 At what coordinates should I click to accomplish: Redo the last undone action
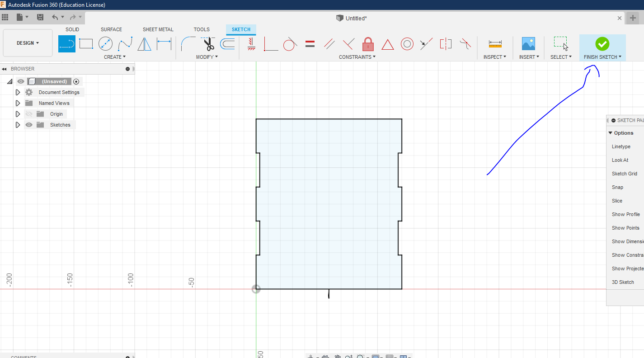tap(73, 17)
